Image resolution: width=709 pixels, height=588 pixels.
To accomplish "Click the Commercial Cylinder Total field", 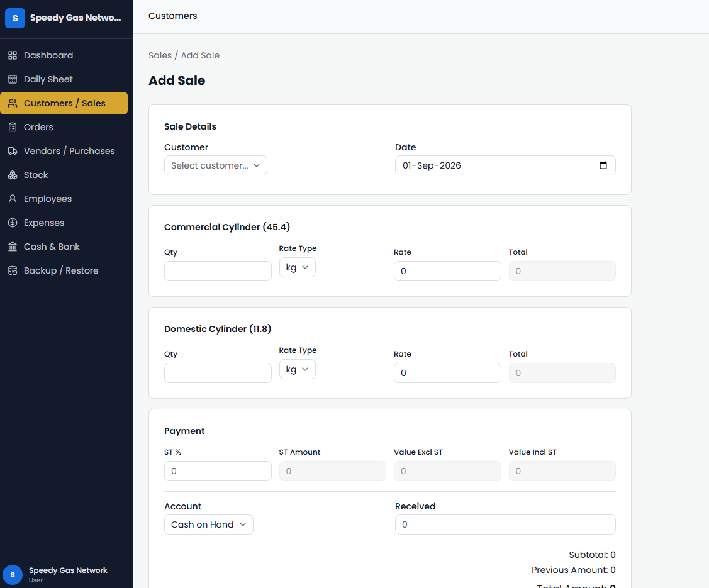I will click(x=562, y=271).
